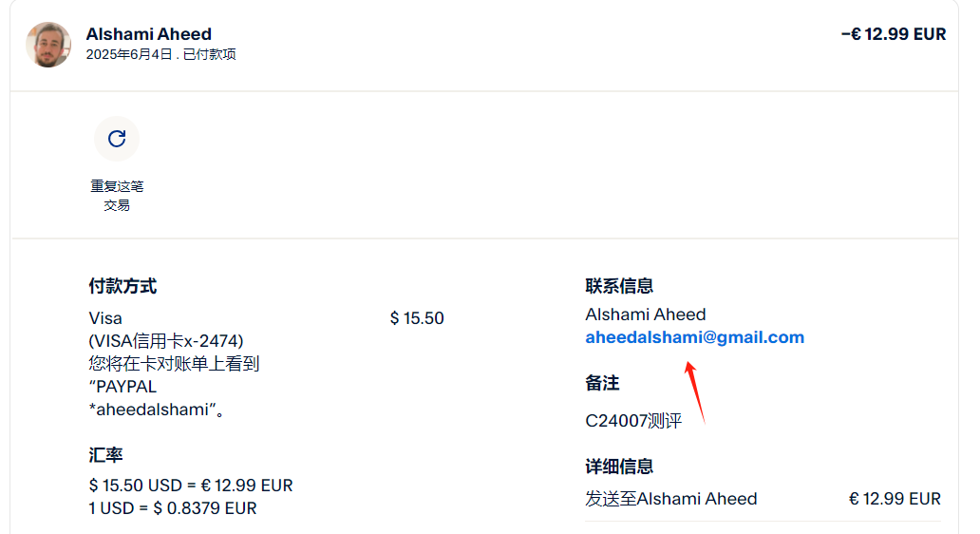
Task: Select the Alshami Aheed name in header
Action: tap(149, 34)
